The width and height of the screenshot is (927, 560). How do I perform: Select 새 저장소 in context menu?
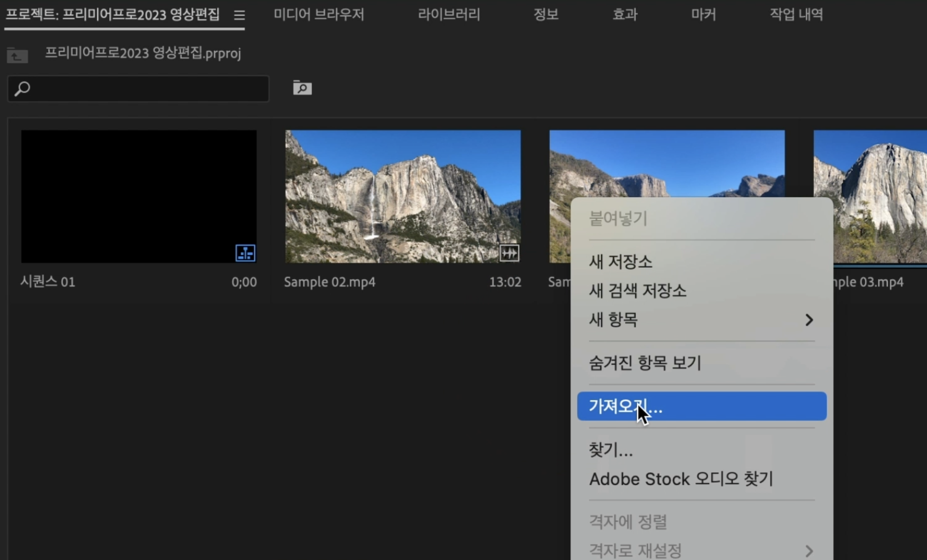(620, 262)
